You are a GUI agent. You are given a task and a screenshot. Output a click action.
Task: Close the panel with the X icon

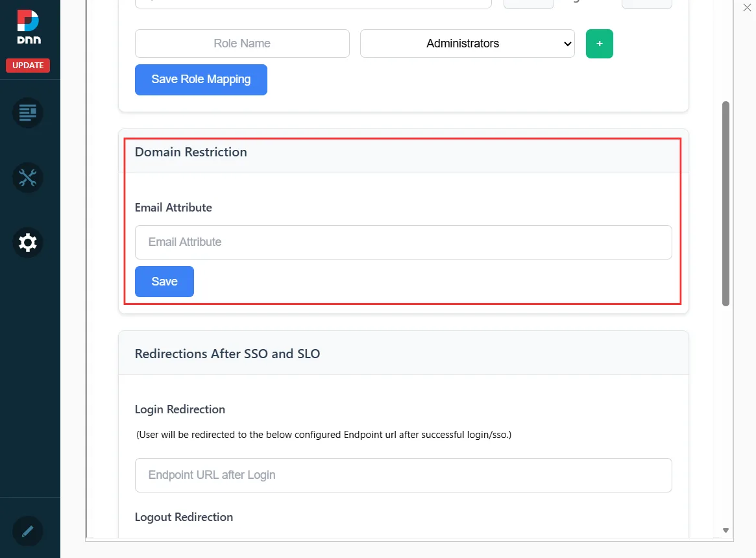pos(747,7)
